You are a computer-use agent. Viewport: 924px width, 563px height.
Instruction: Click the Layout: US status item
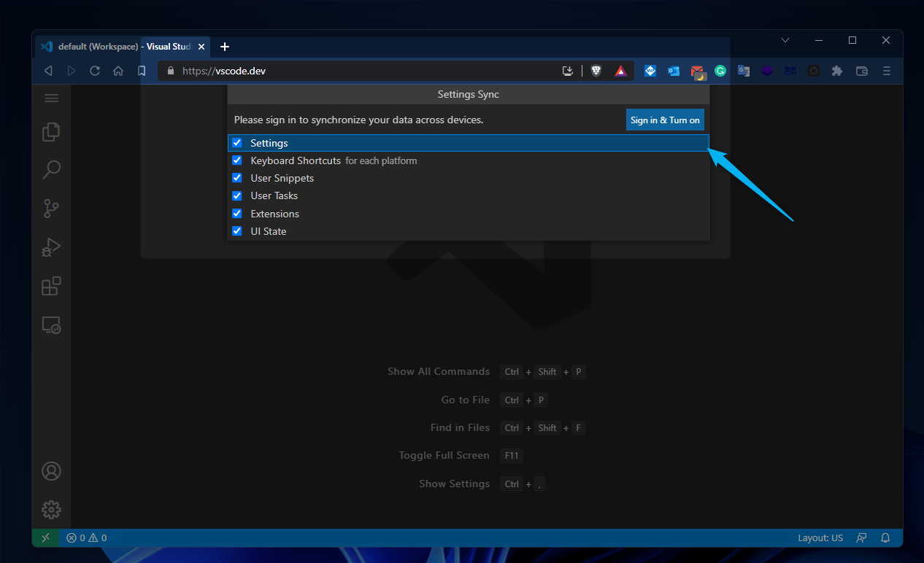pyautogui.click(x=820, y=538)
